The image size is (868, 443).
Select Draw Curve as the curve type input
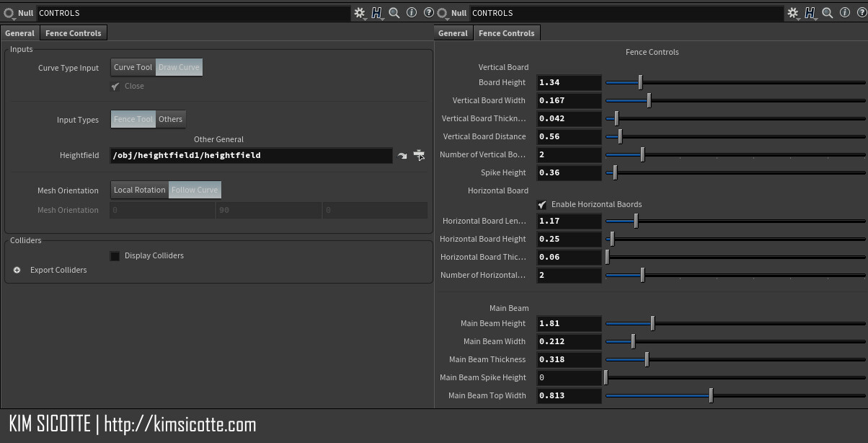[x=179, y=67]
